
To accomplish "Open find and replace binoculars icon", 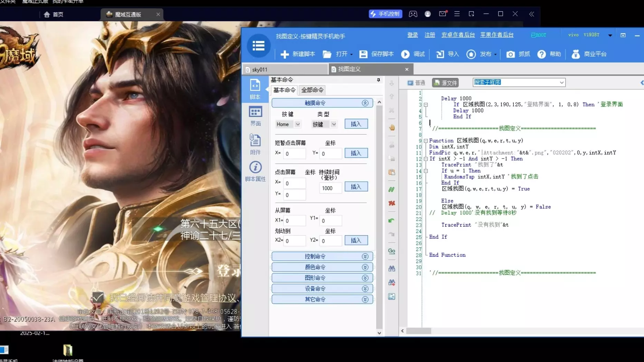I will point(391,283).
